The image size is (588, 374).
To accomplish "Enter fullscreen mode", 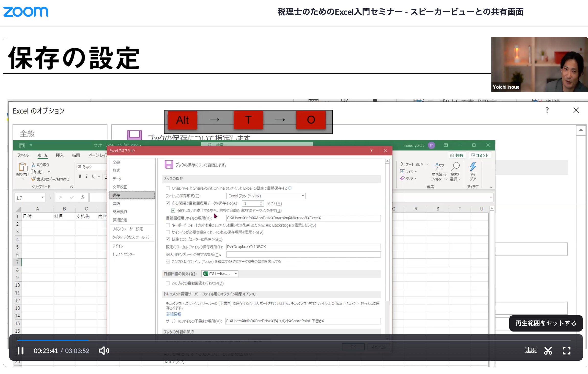I will point(567,350).
